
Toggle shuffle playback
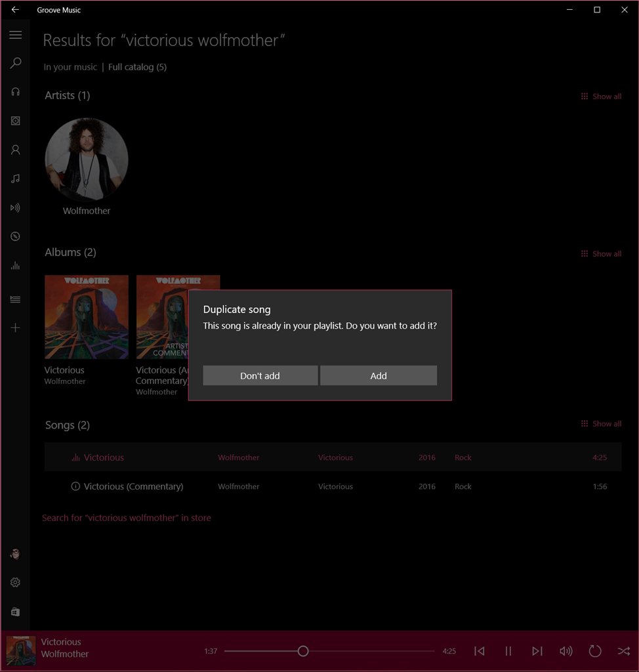click(x=623, y=651)
